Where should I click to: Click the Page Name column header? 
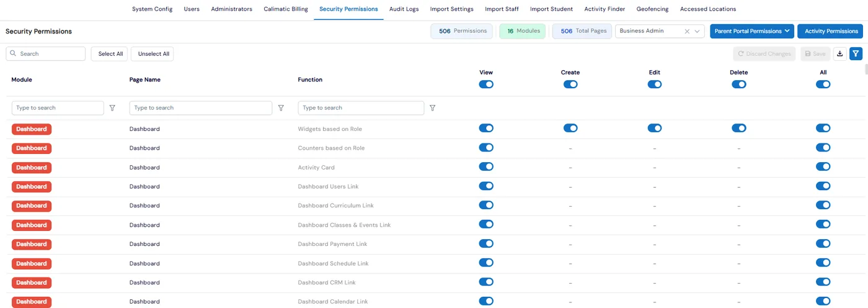145,79
